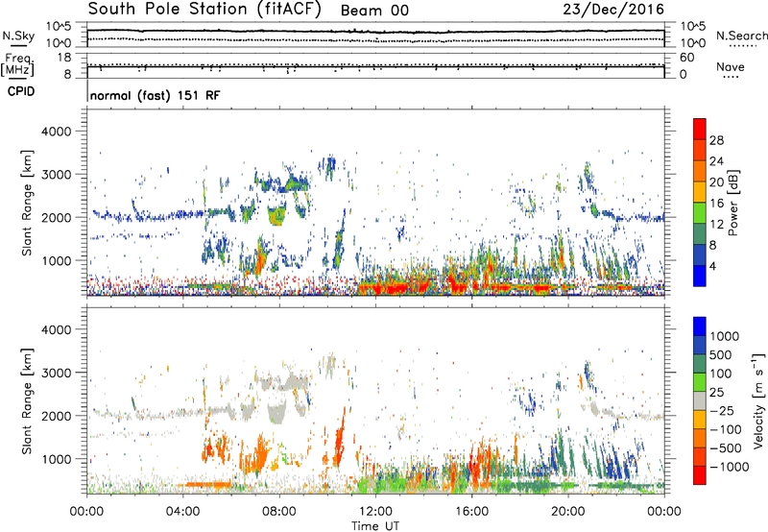Click the plot title "South Pole Station (fitACF)"
This screenshot has height=532, width=768.
[204, 10]
